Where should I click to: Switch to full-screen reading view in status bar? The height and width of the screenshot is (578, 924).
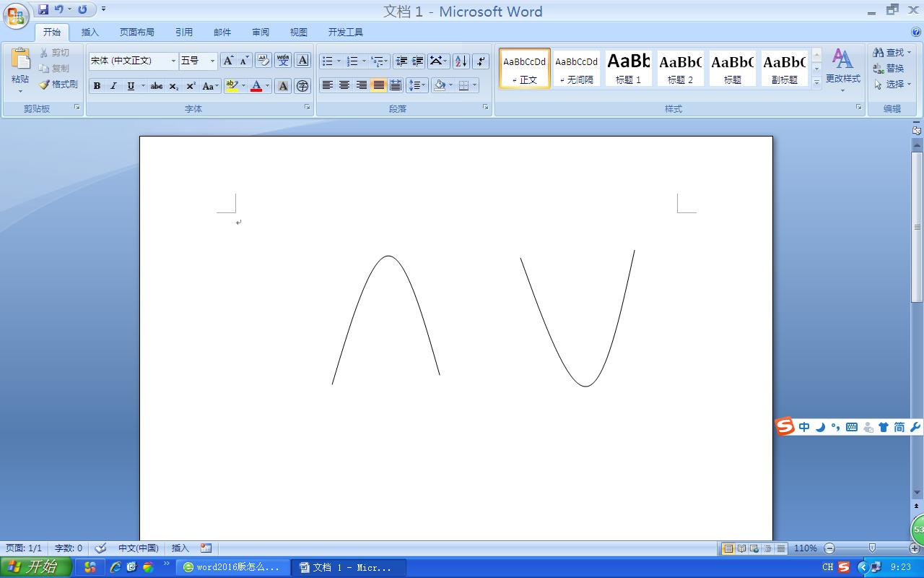(x=741, y=548)
